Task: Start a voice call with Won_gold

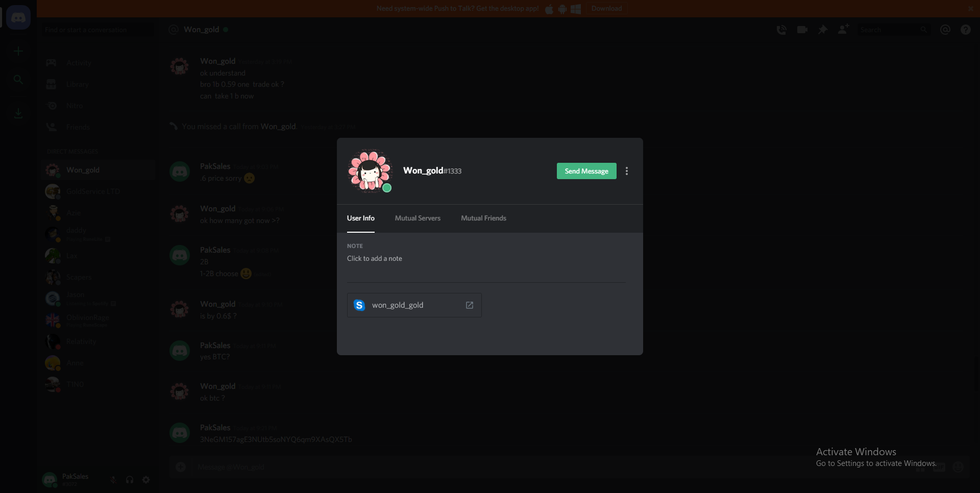Action: click(x=781, y=30)
